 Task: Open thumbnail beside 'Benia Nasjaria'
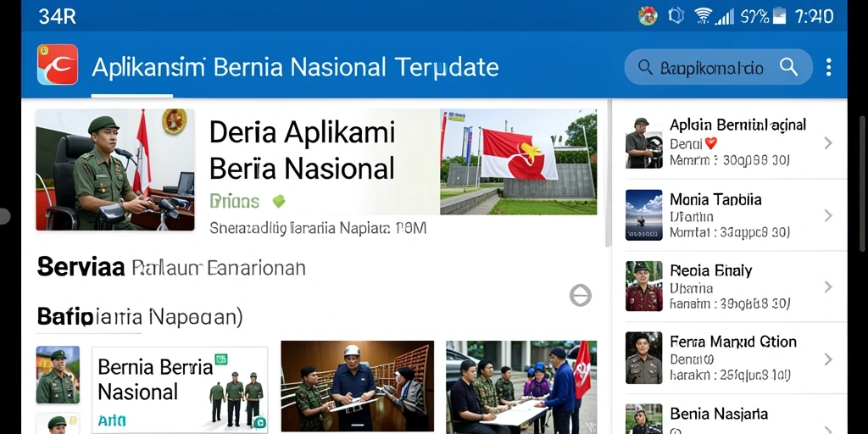[644, 419]
